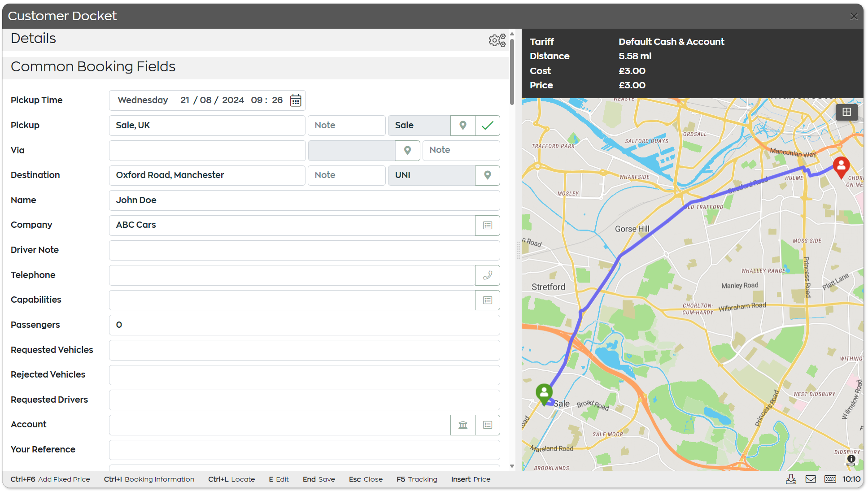Click the empty Via address field
Screen dimensions: 868x491
pos(207,151)
